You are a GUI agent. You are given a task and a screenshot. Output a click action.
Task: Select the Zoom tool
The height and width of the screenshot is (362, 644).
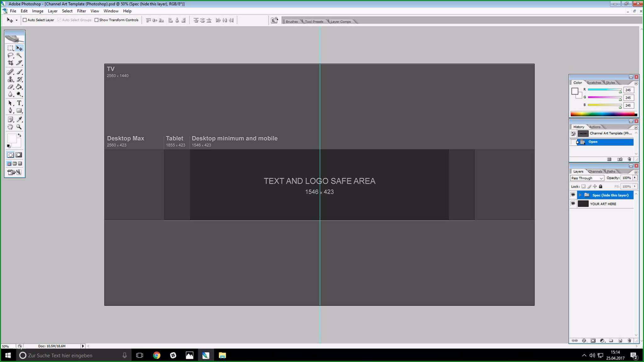click(19, 127)
